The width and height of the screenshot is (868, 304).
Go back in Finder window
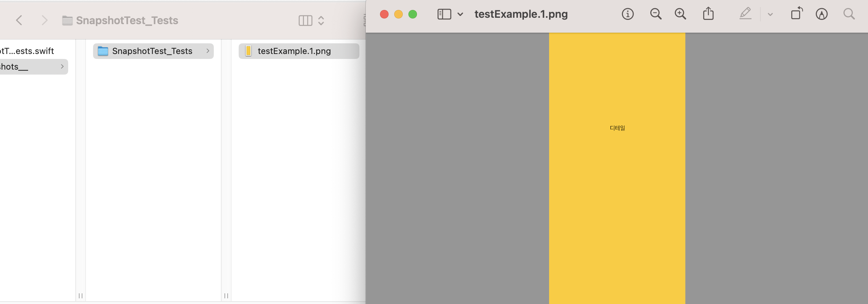pyautogui.click(x=19, y=20)
